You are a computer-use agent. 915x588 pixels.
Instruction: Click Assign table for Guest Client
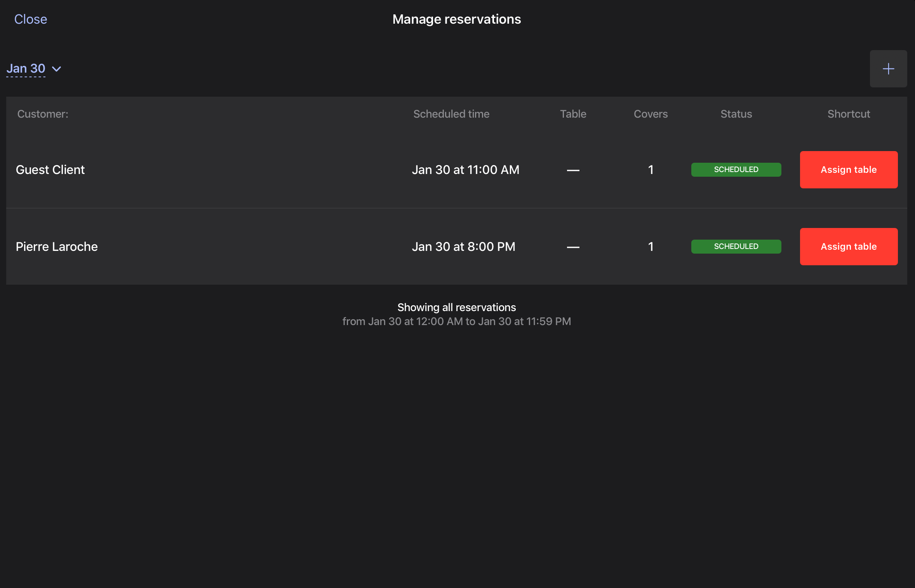tap(849, 170)
